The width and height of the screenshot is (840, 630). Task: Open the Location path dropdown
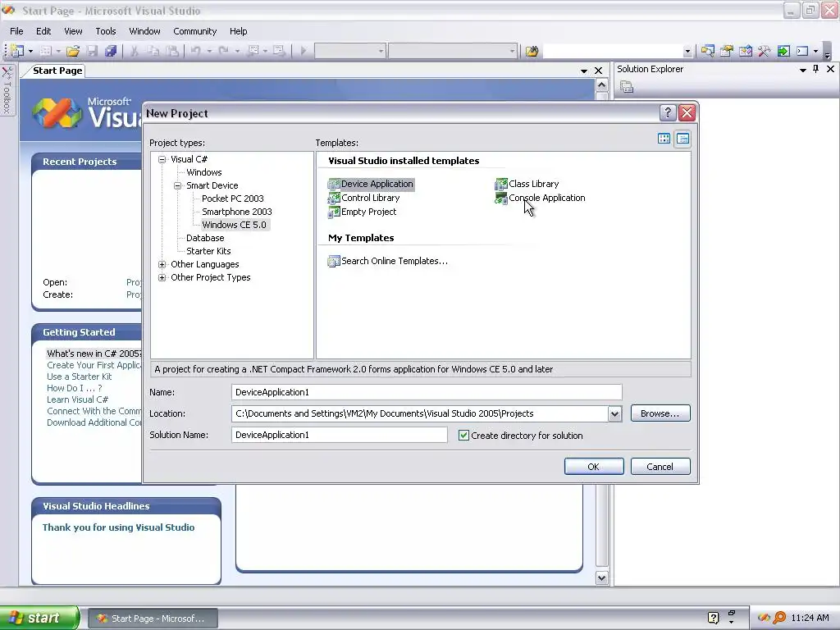pos(614,413)
